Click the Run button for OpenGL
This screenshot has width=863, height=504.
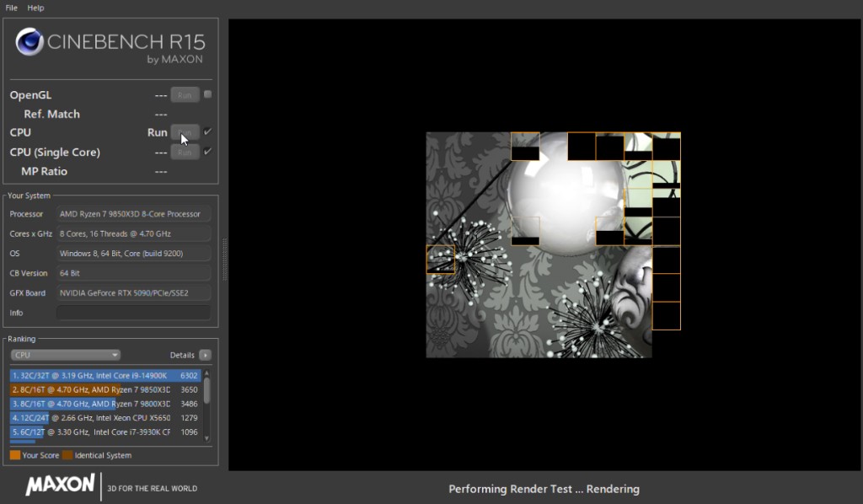(185, 94)
